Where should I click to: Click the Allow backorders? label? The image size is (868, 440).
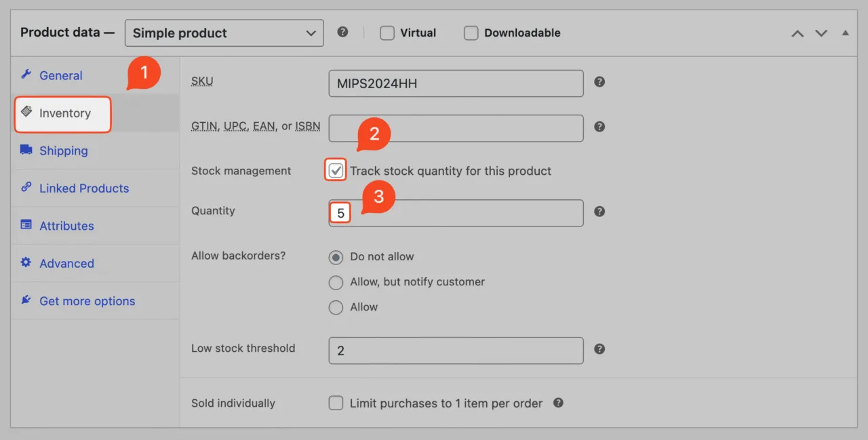coord(239,256)
